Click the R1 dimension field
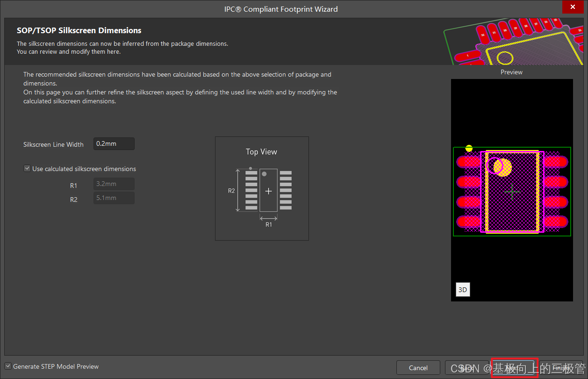Image resolution: width=588 pixels, height=379 pixels. 114,184
